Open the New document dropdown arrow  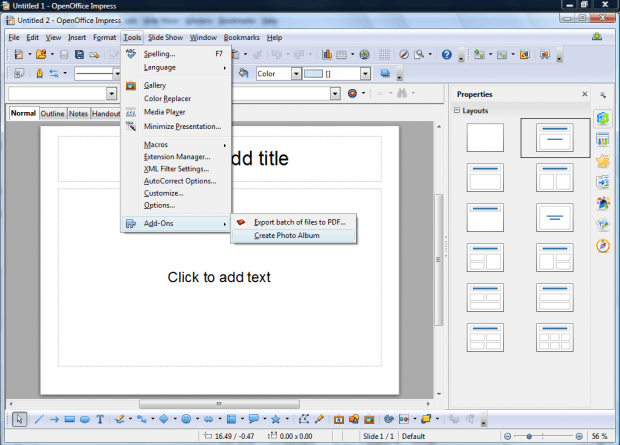click(30, 55)
